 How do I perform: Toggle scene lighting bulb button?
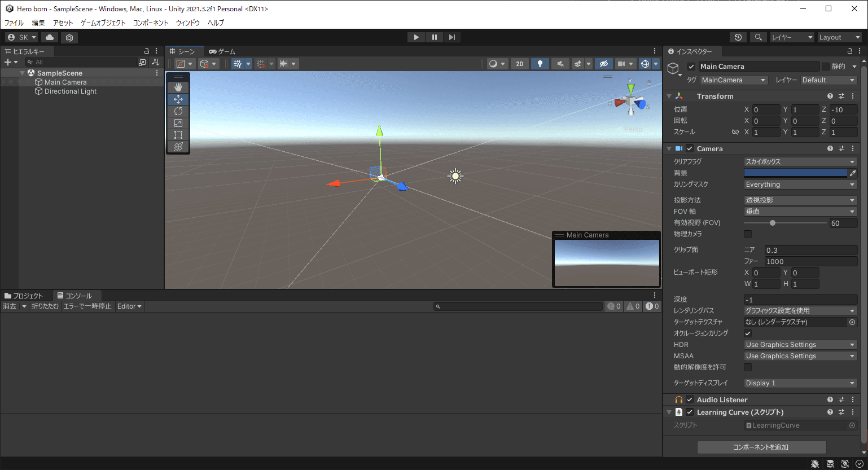(540, 64)
